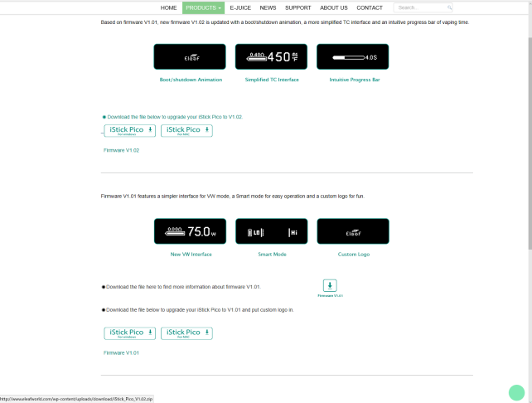This screenshot has width=532, height=403.
Task: Click the Simplified TC Interface caption
Action: [x=272, y=80]
